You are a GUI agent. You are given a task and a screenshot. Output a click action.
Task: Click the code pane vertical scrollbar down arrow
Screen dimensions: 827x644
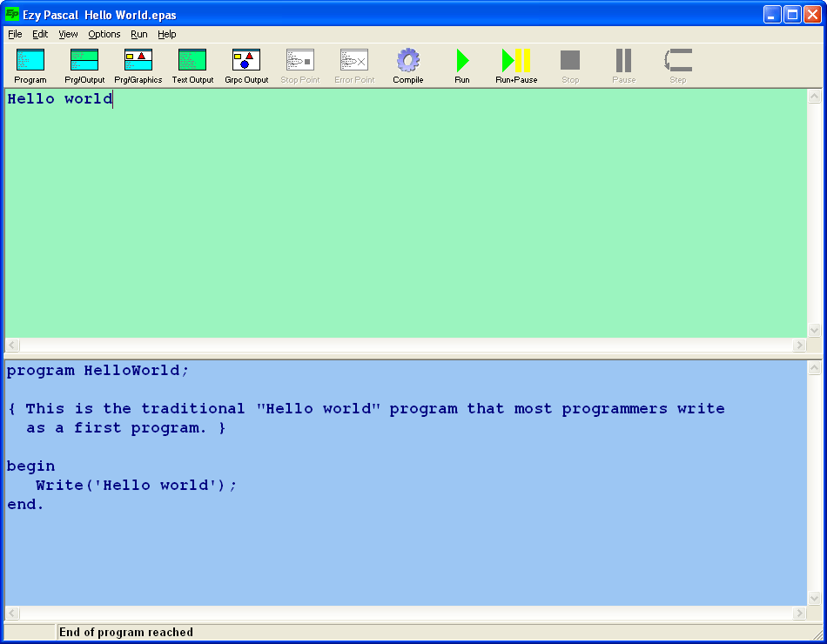click(x=815, y=599)
